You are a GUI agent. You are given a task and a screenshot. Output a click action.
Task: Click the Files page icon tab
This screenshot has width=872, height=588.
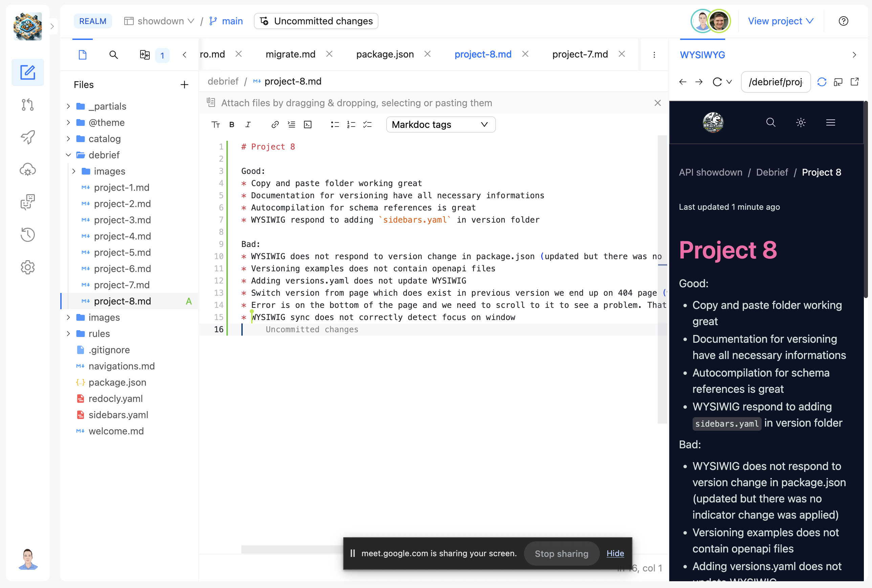tap(83, 55)
